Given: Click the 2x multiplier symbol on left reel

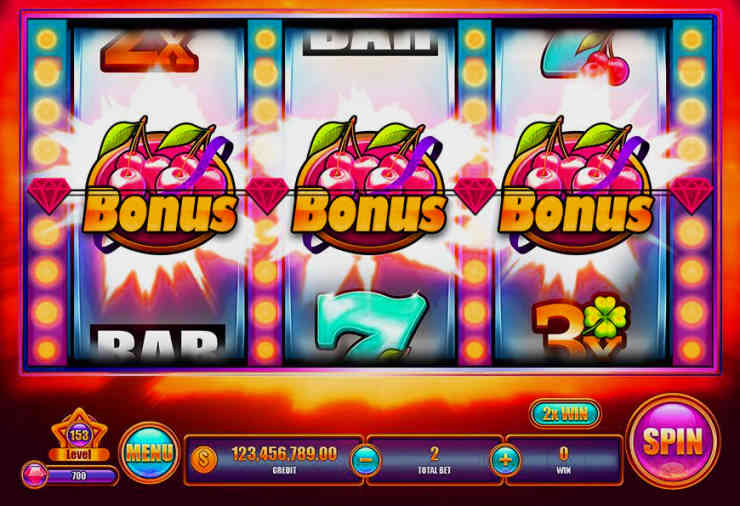Looking at the screenshot, I should 149,51.
